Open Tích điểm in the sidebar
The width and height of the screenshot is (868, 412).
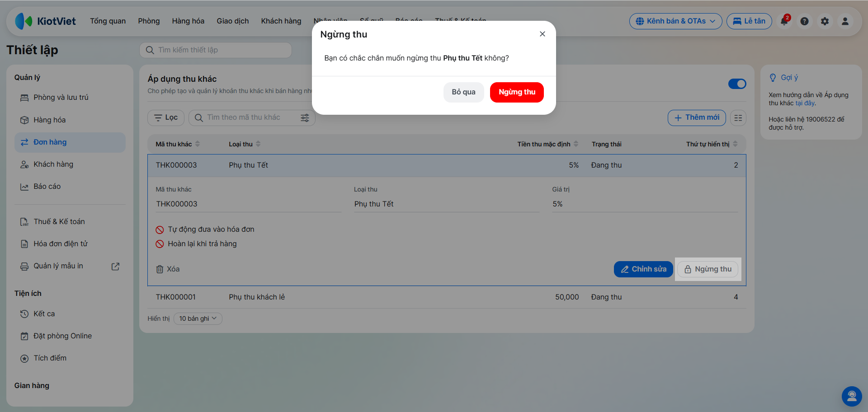[70, 358]
